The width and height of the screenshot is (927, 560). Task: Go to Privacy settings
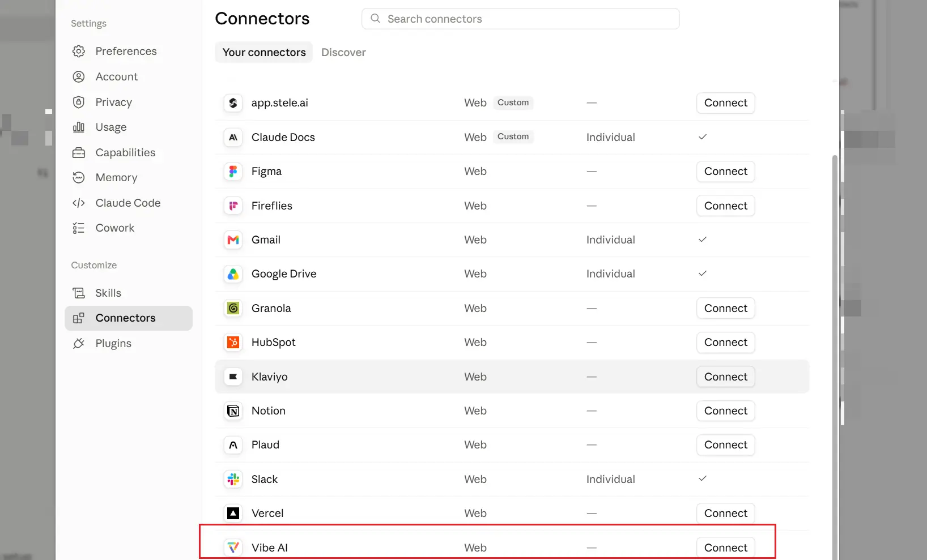tap(129, 102)
